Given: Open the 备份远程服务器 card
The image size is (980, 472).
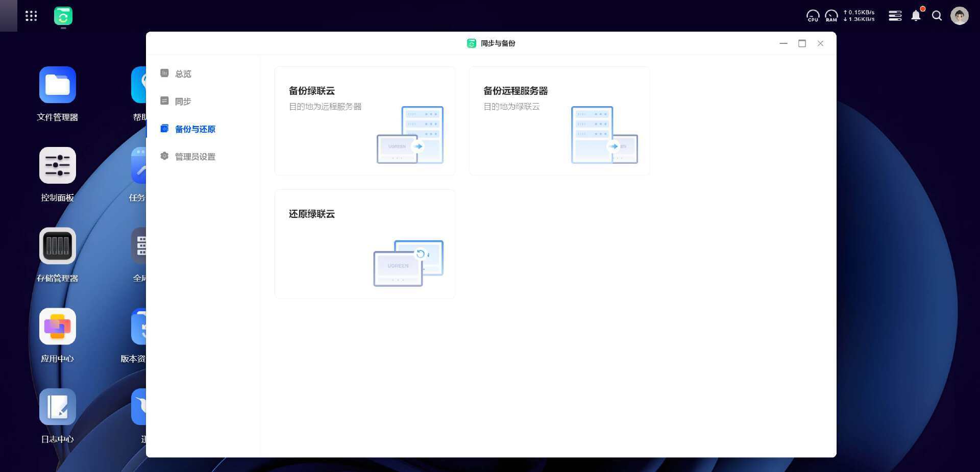Looking at the screenshot, I should coord(559,121).
